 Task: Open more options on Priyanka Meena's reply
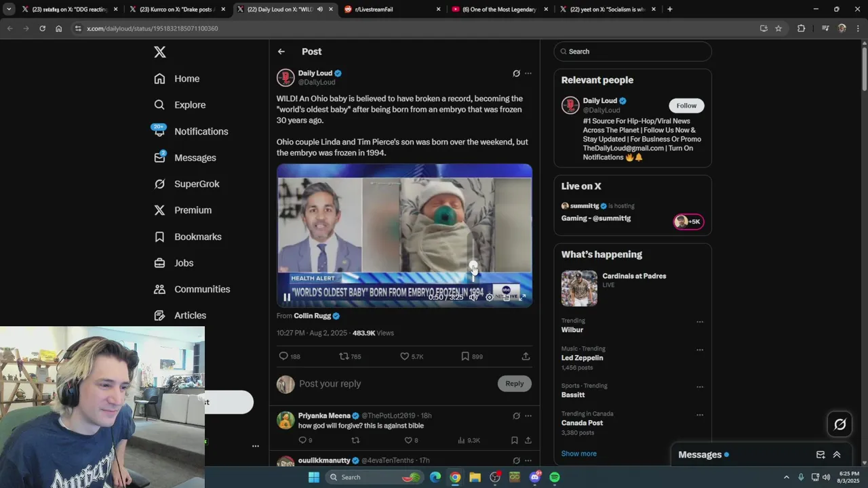pyautogui.click(x=528, y=416)
